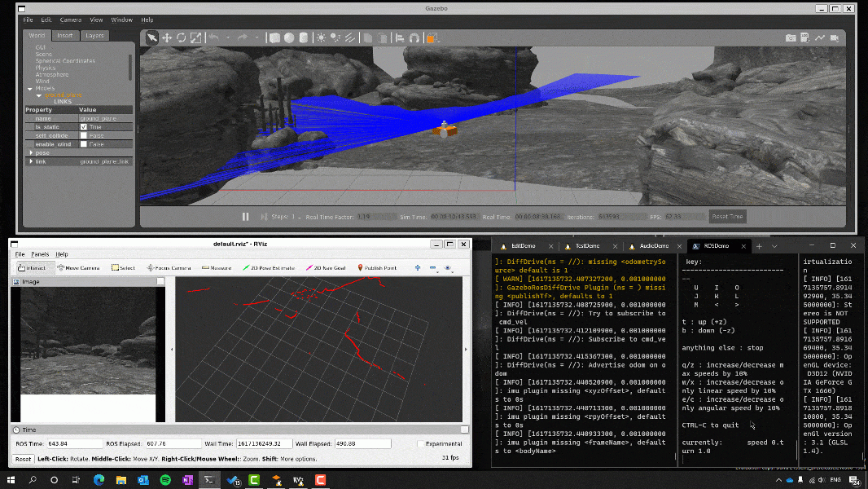Select the Gazebo translate mode tool

click(x=167, y=37)
